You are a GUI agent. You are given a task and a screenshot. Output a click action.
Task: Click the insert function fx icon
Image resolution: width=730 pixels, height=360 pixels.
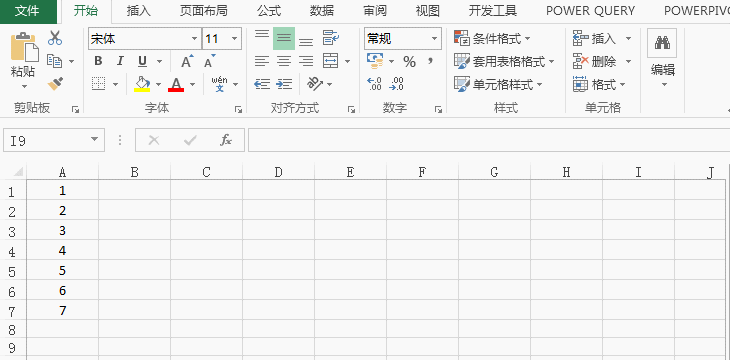point(226,140)
